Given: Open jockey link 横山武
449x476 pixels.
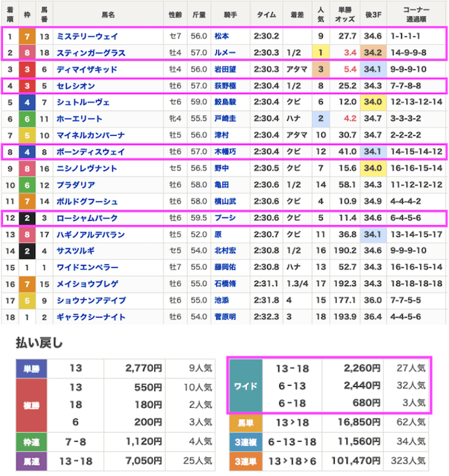Looking at the screenshot, I should [x=225, y=201].
